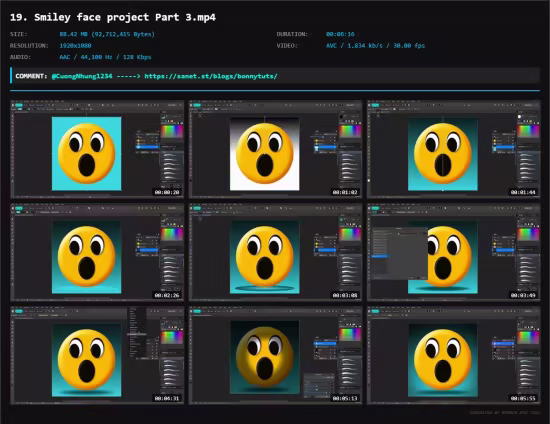
Task: Follow the sanet.st/blogs/bonnytuts link
Action: pyautogui.click(x=211, y=76)
